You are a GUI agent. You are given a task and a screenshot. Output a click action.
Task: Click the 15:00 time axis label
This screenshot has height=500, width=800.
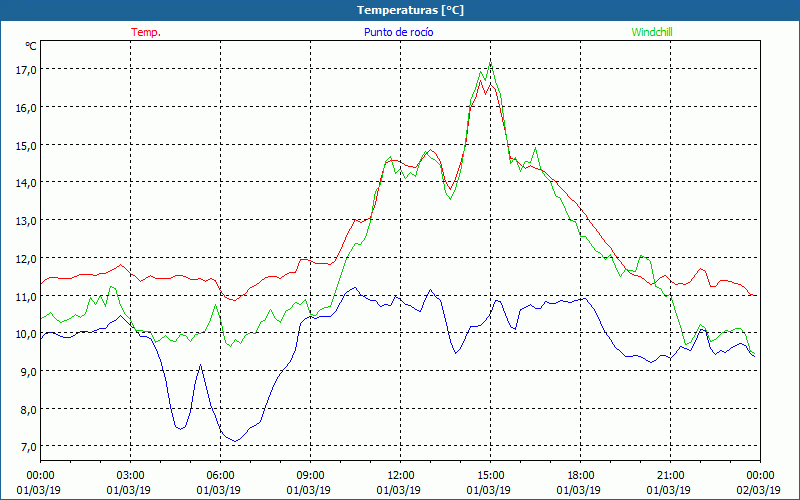tap(490, 476)
